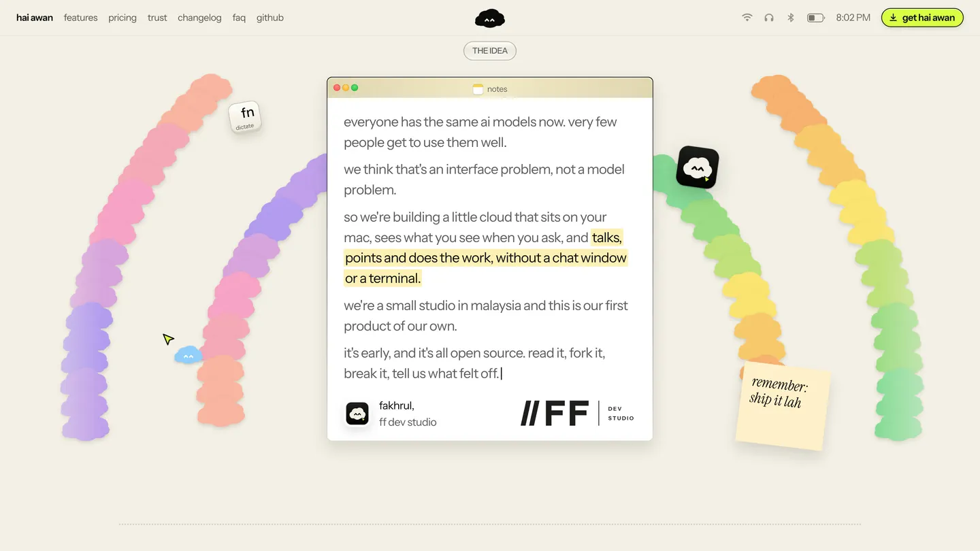
Task: Click the black cloud logo in header
Action: click(x=490, y=18)
